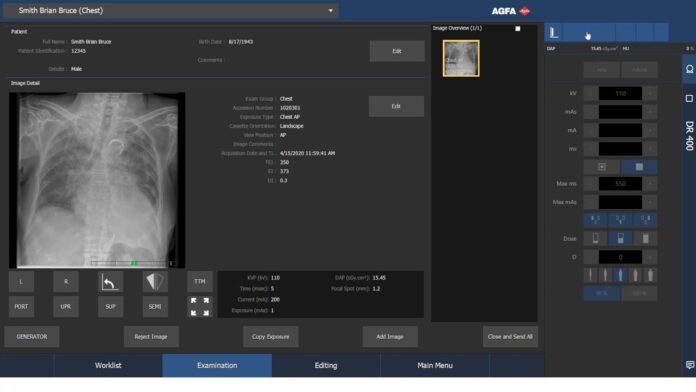The height and width of the screenshot is (392, 696).
Task: Click the four-arrow fullscreen expand icon
Action: (x=200, y=307)
